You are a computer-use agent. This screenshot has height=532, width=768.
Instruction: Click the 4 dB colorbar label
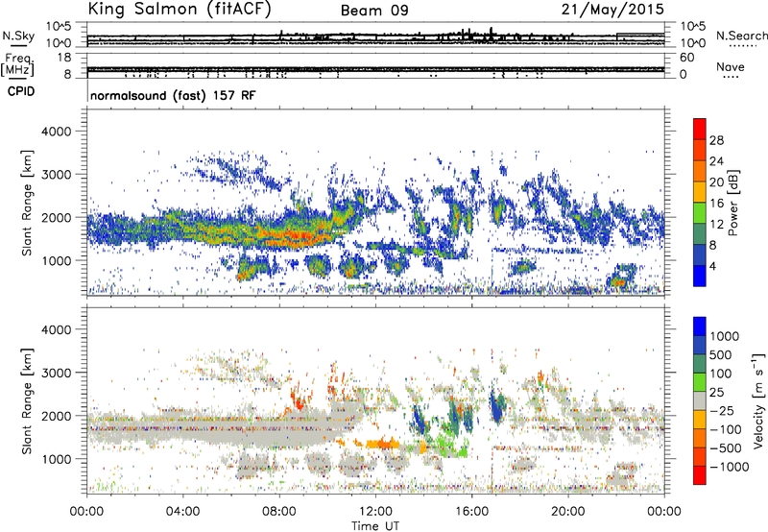[713, 266]
